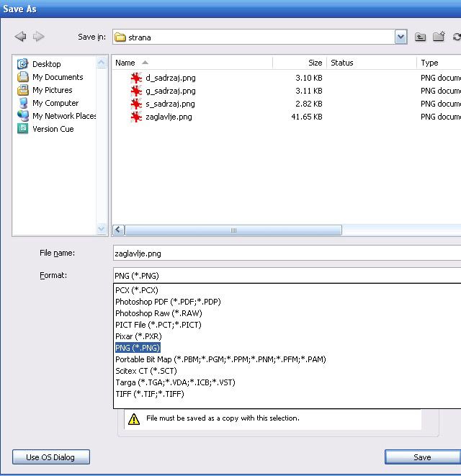
Task: Click the File name text field
Action: [x=287, y=253]
